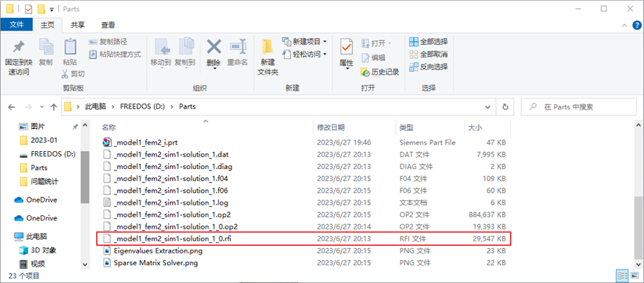Collapse 此电脑 node in navigation pane
644x283 pixels.
point(7,237)
